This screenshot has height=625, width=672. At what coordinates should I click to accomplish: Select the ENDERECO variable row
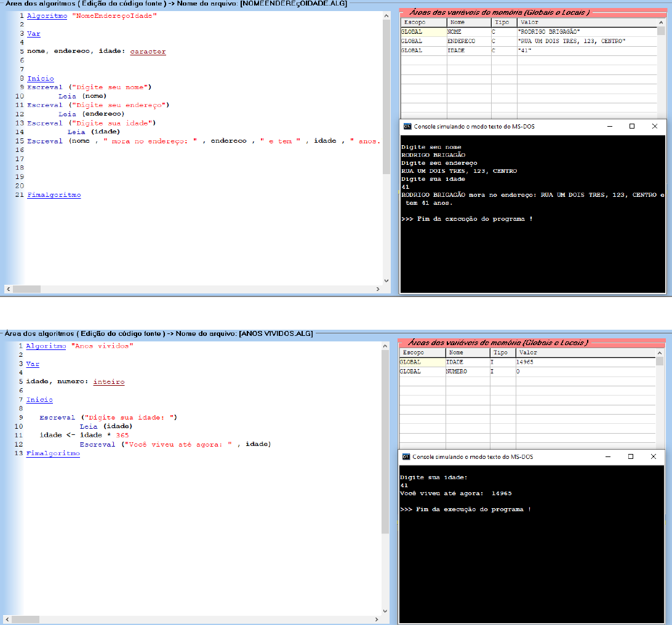point(529,41)
